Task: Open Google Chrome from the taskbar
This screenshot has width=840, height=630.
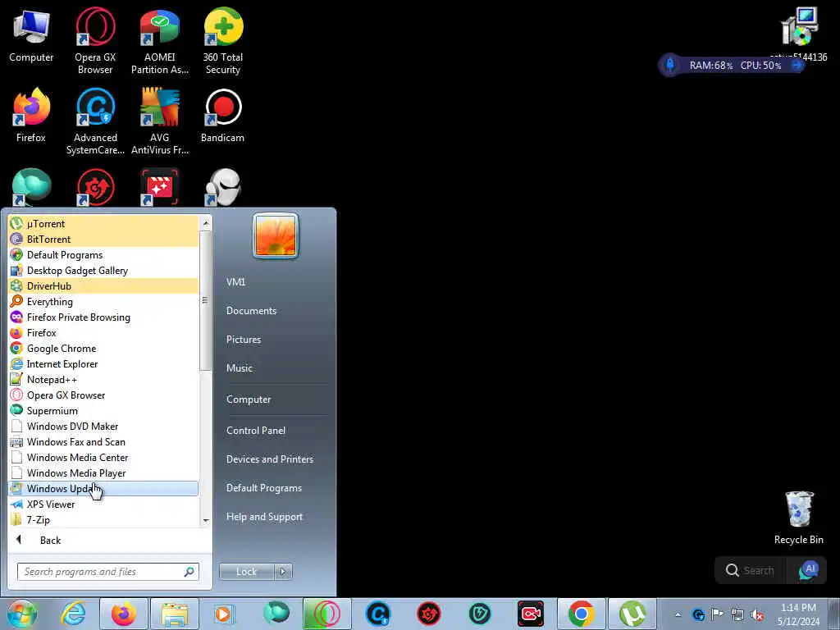Action: click(582, 614)
